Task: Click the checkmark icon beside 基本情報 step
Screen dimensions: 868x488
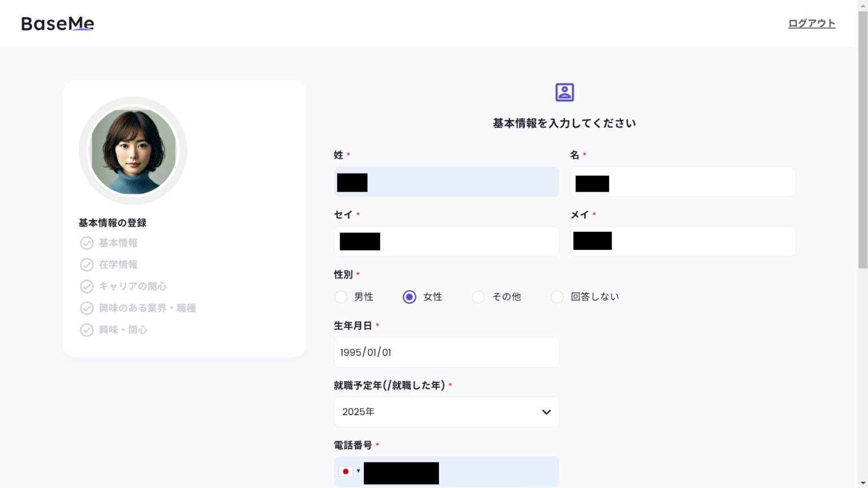Action: [86, 243]
